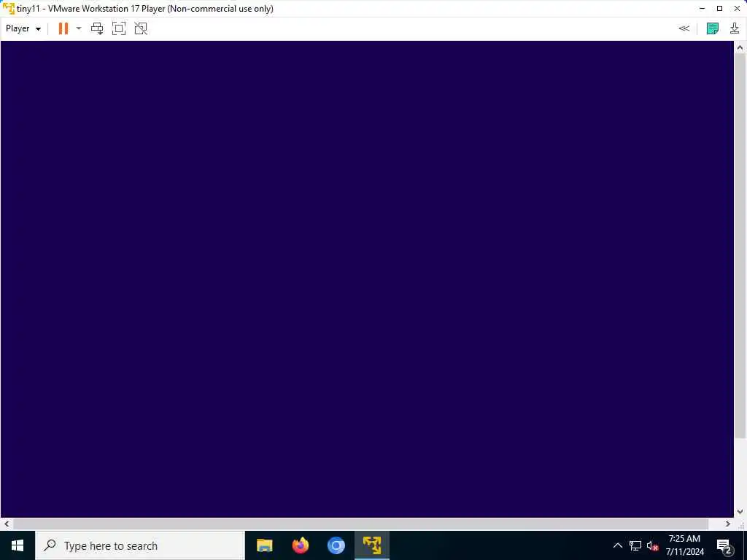Minimize the VMware Player window
747x560 pixels.
703,9
